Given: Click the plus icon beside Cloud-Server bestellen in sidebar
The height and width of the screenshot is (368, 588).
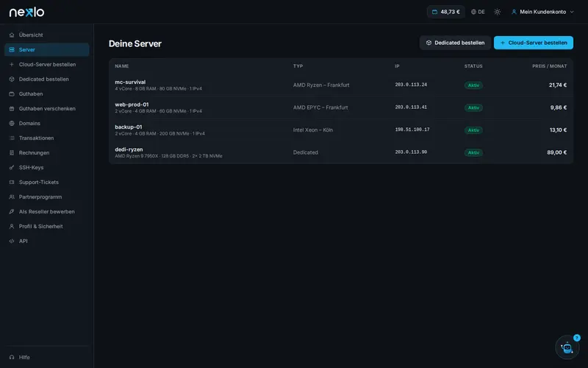Looking at the screenshot, I should 12,64.
